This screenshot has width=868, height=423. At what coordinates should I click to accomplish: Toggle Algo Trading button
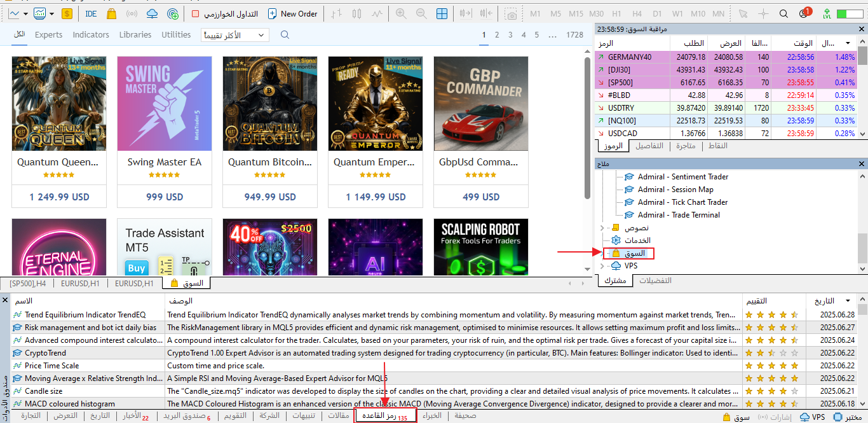click(x=224, y=13)
